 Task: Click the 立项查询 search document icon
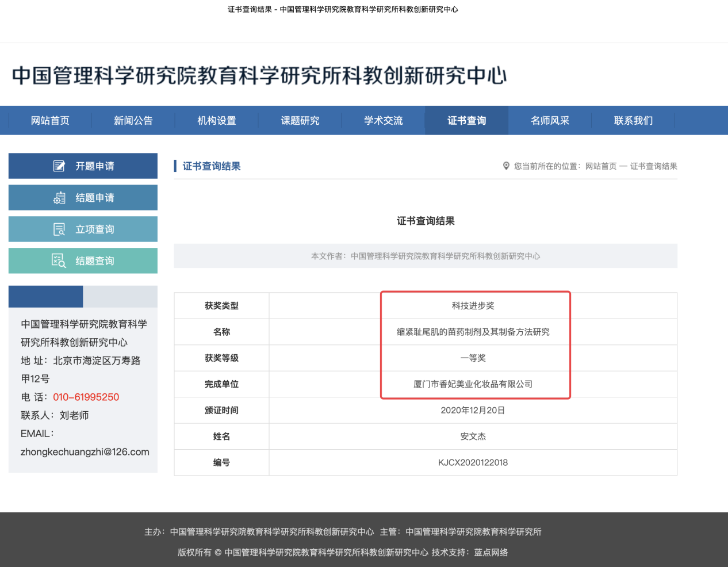click(59, 229)
